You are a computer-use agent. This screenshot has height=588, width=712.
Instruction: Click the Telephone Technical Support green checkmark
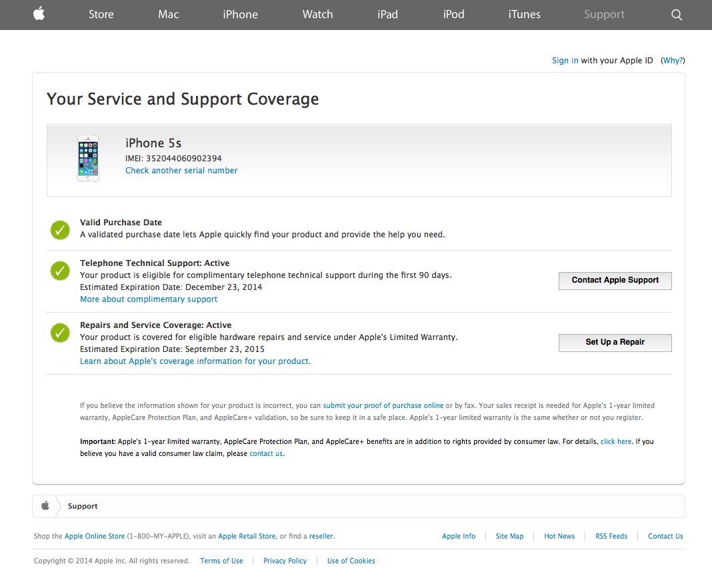point(60,271)
